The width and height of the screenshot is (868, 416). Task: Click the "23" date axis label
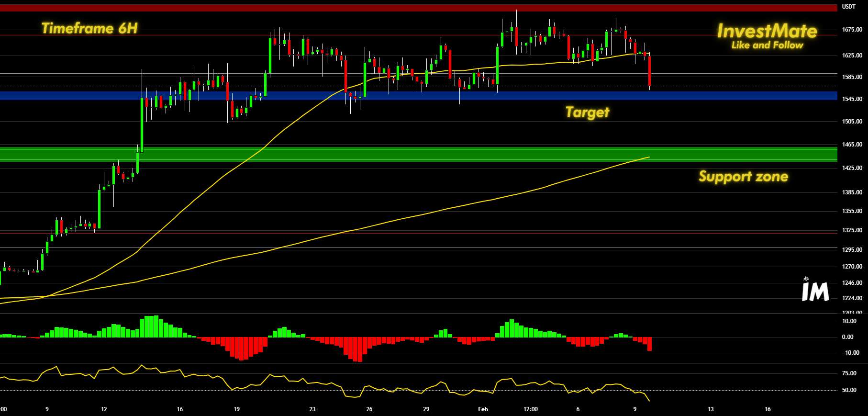coord(312,409)
